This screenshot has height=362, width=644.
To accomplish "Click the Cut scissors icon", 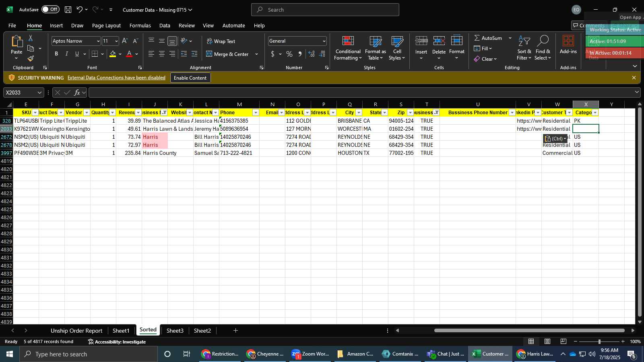I will click(x=31, y=38).
